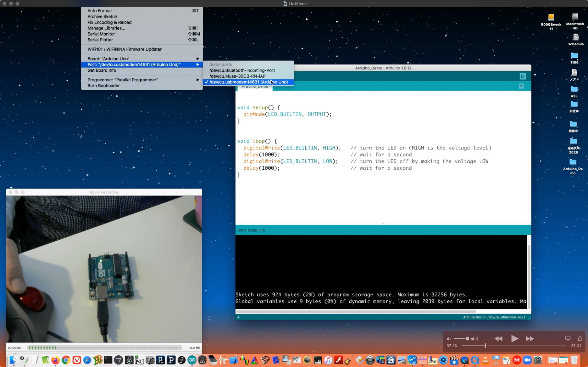Click the AirPlay icon in player
The height and width of the screenshot is (367, 588).
pyautogui.click(x=568, y=338)
